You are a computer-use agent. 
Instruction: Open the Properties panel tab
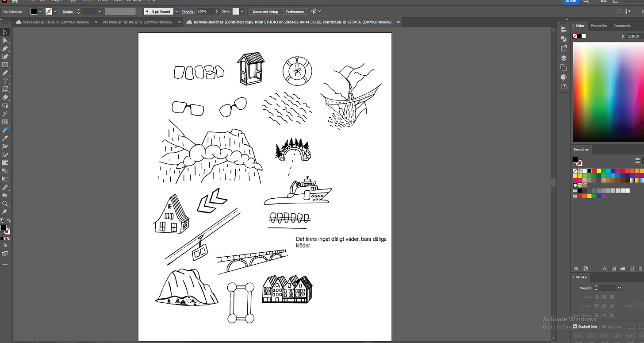[x=599, y=26]
